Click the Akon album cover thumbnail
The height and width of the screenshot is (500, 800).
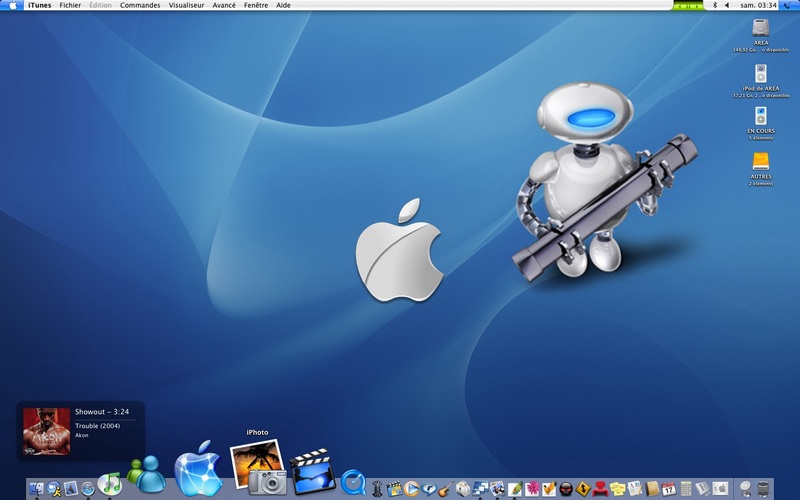[46, 431]
